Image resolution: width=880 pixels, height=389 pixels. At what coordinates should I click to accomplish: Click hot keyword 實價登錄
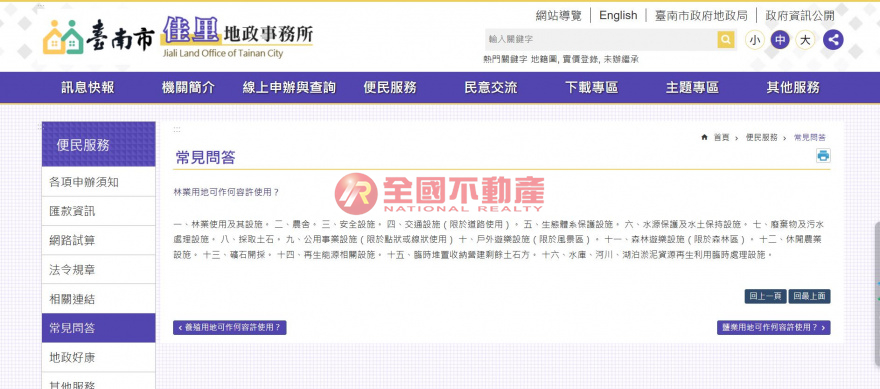(579, 59)
